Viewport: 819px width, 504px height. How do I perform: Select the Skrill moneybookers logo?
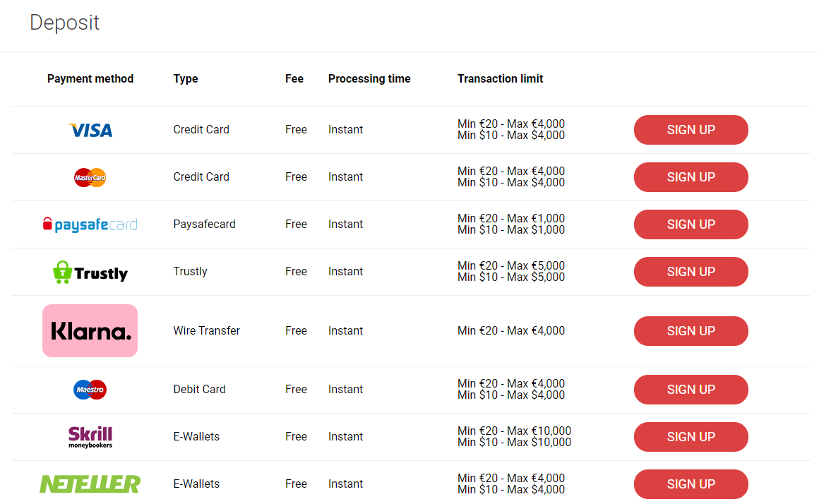90,437
